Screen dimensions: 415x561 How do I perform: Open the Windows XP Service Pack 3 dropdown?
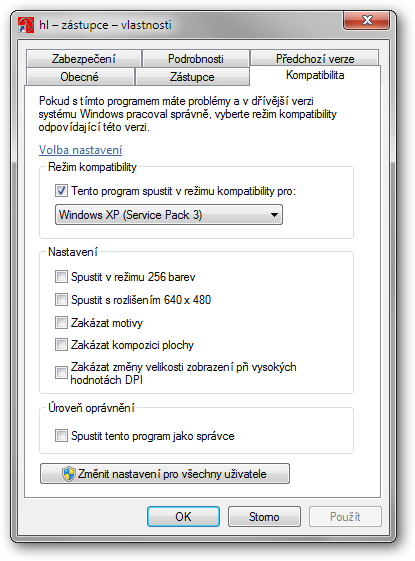[x=169, y=215]
